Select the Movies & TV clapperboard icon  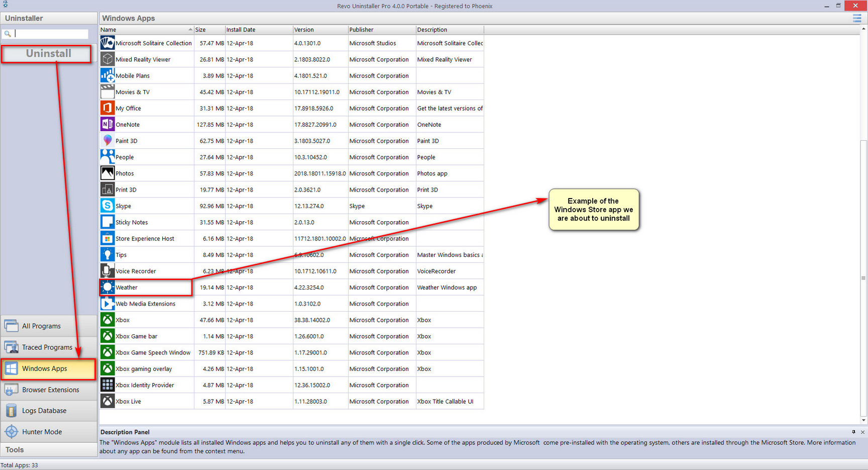click(x=107, y=92)
